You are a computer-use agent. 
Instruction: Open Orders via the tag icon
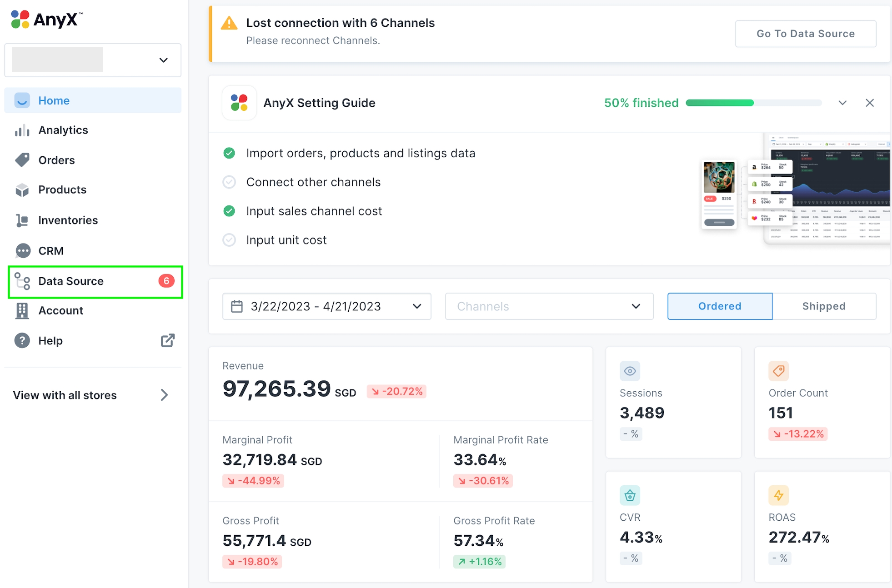22,160
